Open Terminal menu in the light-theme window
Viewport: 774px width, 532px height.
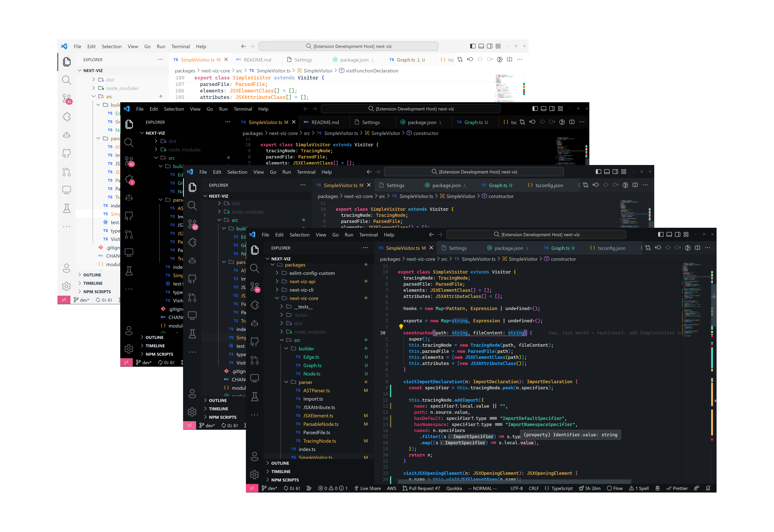[180, 46]
